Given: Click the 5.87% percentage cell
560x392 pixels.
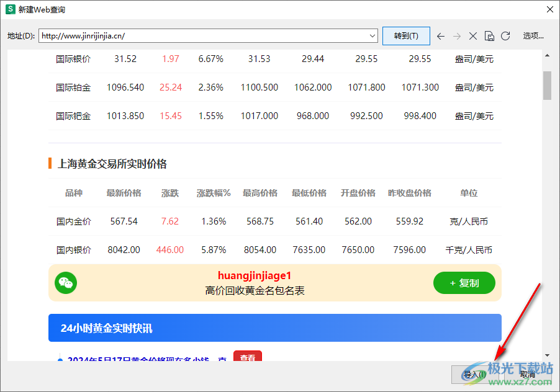Looking at the screenshot, I should [x=214, y=250].
